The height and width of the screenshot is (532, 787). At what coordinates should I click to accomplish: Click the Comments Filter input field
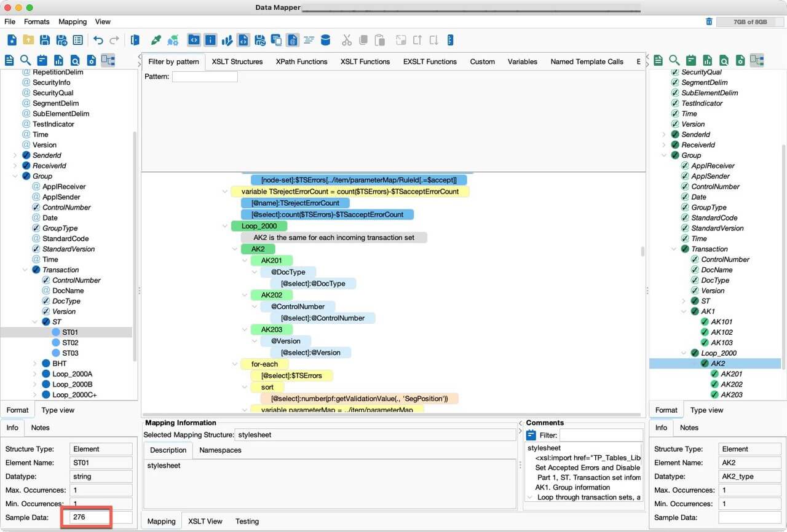click(601, 435)
